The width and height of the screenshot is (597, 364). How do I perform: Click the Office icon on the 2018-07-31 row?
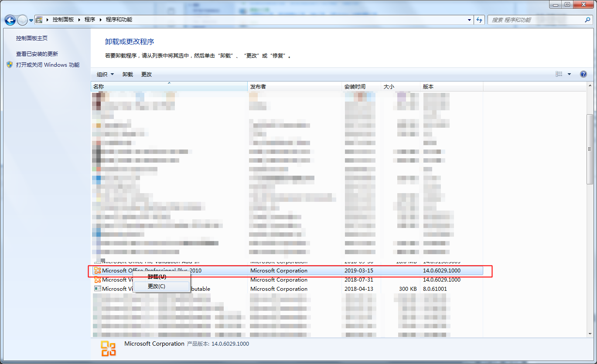tap(98, 280)
